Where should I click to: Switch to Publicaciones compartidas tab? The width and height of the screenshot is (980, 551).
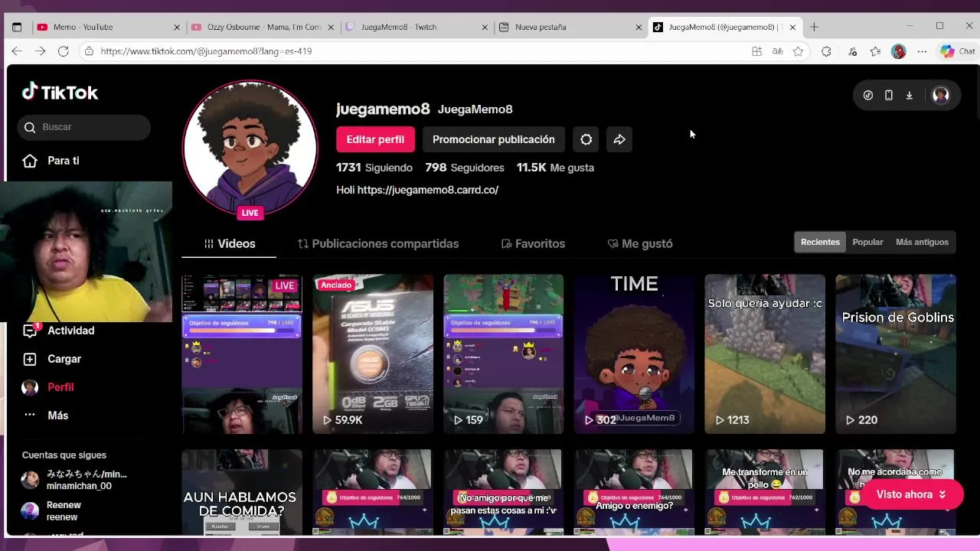click(378, 243)
